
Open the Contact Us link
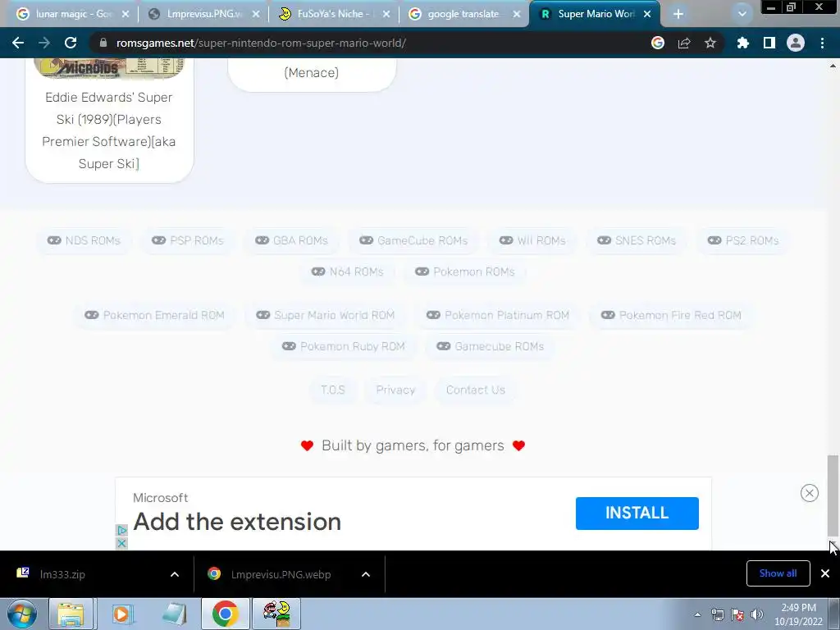[476, 390]
